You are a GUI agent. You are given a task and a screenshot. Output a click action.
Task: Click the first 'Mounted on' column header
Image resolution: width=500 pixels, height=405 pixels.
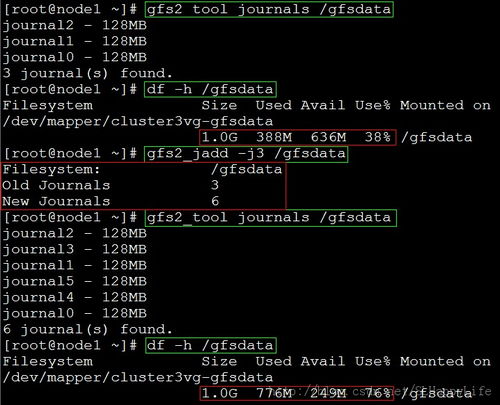pos(445,105)
